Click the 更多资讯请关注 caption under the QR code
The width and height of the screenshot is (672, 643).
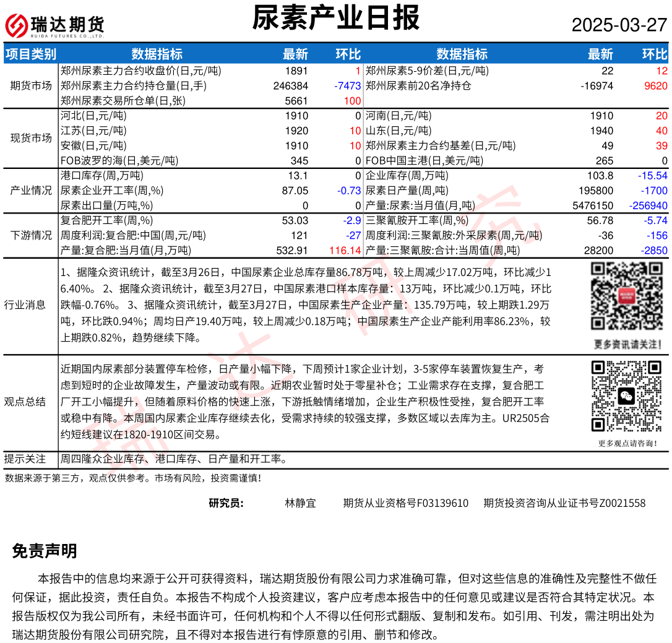627,344
